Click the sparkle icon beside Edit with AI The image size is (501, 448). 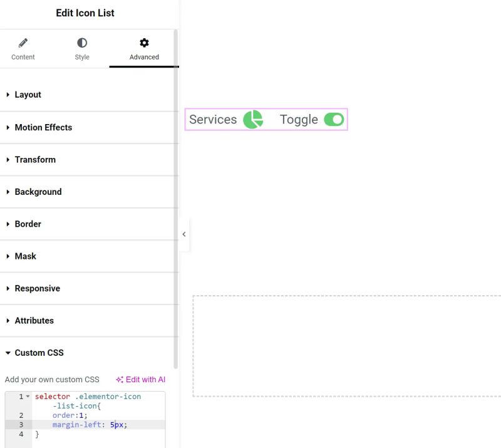coord(119,380)
